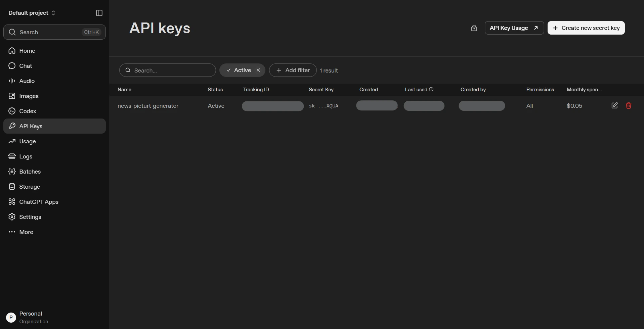Toggle the sidebar collapse icon
The height and width of the screenshot is (329, 644).
(x=99, y=13)
